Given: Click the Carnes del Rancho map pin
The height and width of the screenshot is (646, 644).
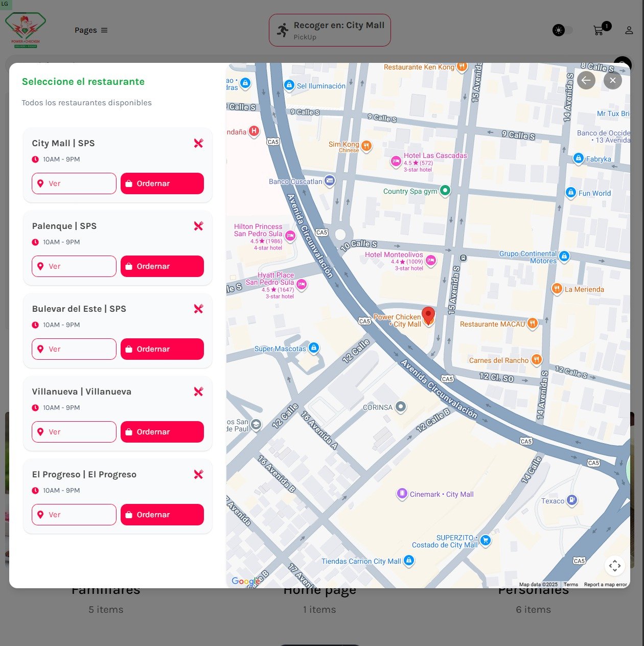Looking at the screenshot, I should [536, 360].
